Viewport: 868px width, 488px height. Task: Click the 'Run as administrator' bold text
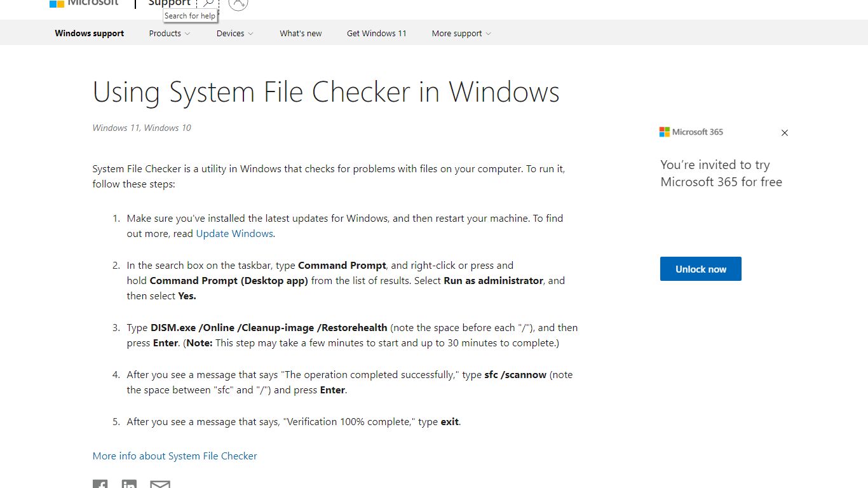click(494, 280)
